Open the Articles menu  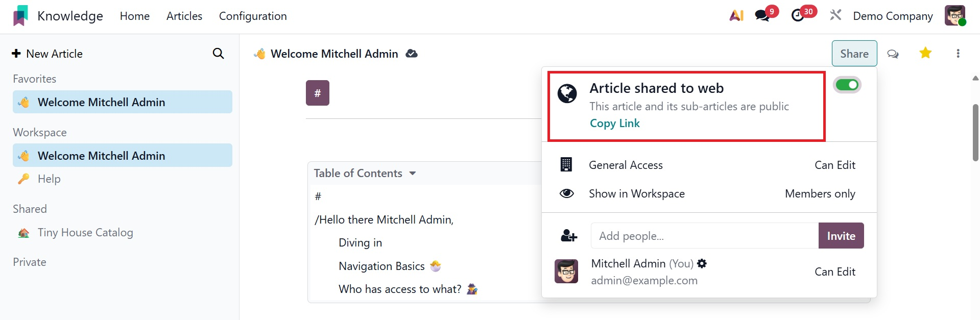pos(184,16)
